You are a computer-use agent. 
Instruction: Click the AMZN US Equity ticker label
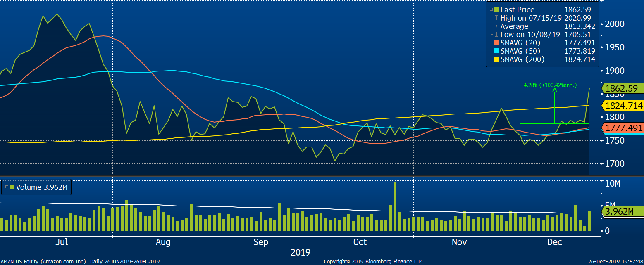point(43,261)
